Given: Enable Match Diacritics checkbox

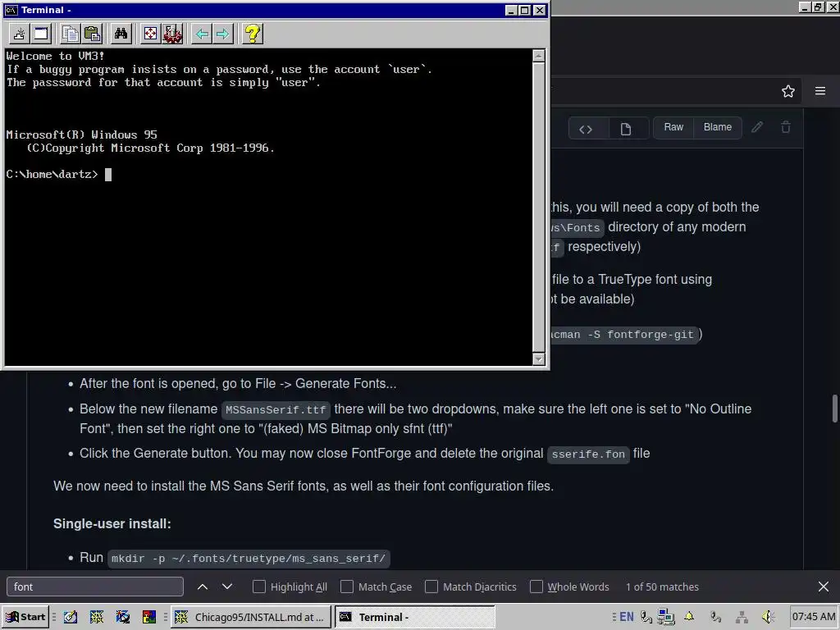Looking at the screenshot, I should [431, 587].
